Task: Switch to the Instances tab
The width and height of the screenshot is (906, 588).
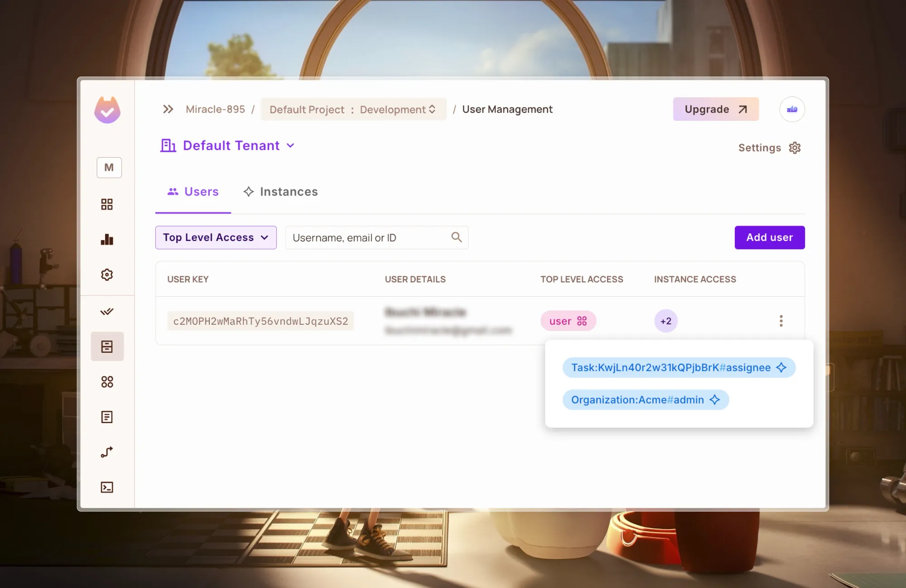Action: point(280,192)
